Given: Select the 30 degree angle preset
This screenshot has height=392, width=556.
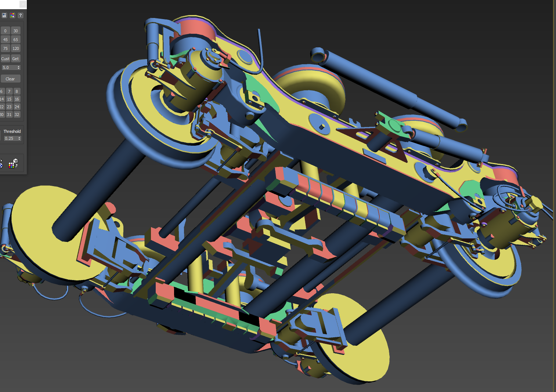Looking at the screenshot, I should point(15,31).
